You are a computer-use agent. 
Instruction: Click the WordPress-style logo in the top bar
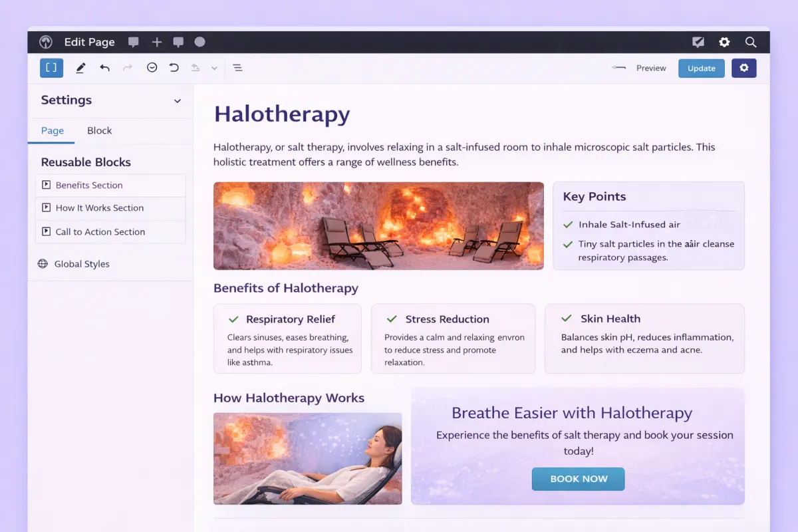pos(46,42)
